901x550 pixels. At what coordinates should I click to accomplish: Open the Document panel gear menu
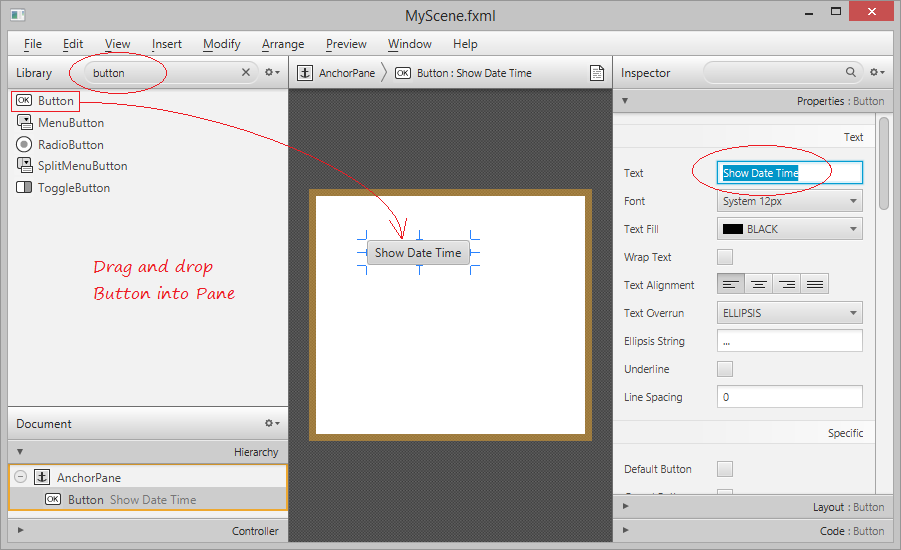click(x=272, y=423)
